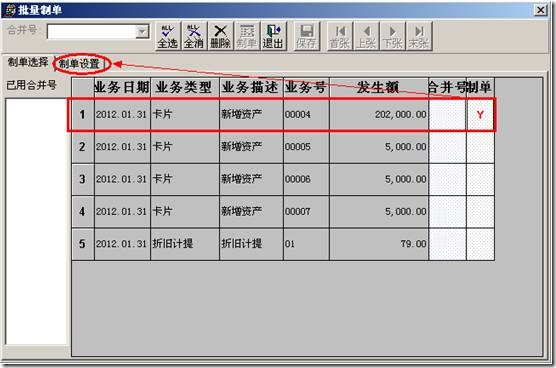Click into the 合并号 combo box field
Viewport: 556px width, 368px height.
click(x=91, y=32)
